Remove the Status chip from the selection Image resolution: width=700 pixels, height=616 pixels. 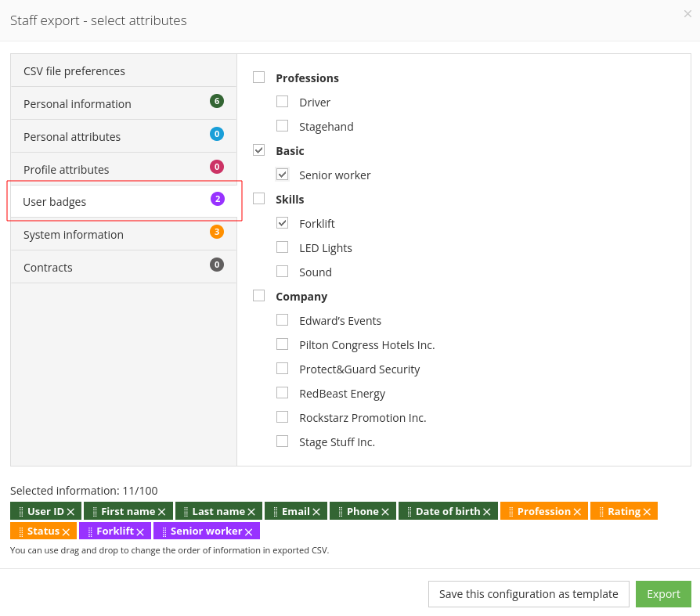coord(63,531)
